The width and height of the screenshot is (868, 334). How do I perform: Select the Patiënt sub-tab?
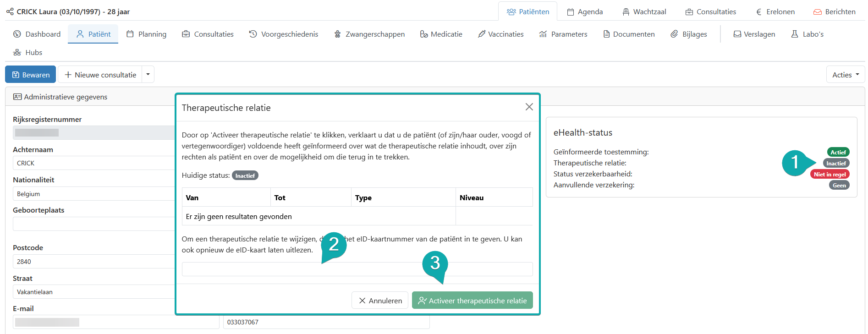[x=93, y=34]
